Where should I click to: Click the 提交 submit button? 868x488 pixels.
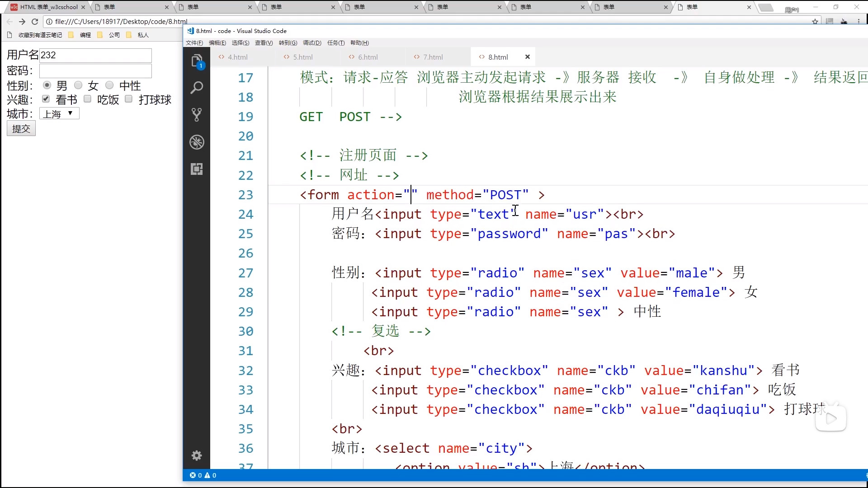pyautogui.click(x=21, y=129)
